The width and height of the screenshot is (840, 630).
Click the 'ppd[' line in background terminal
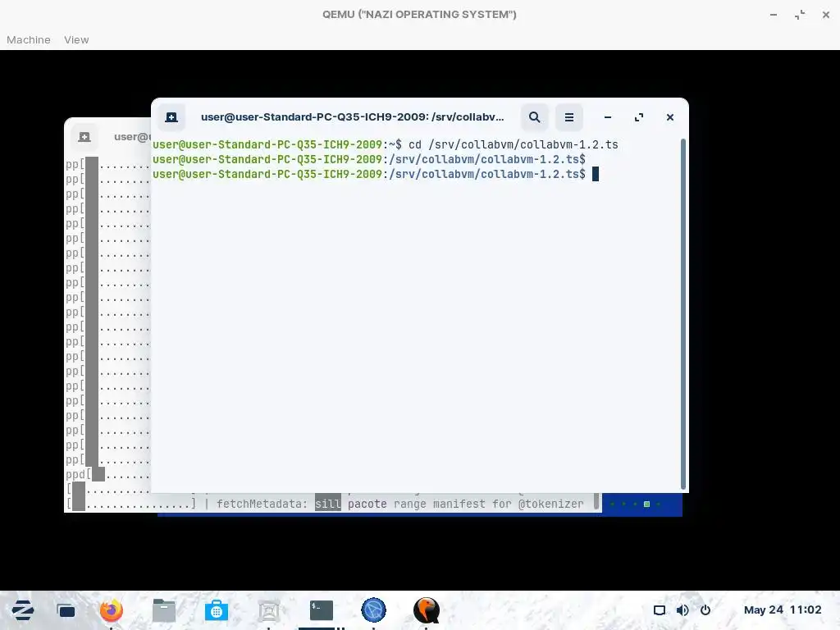click(x=107, y=475)
